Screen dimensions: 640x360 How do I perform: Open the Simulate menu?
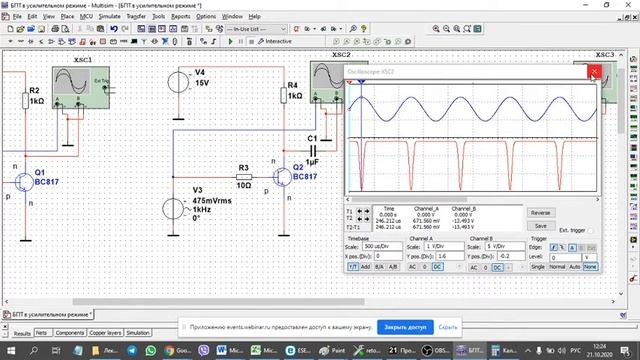(x=109, y=16)
